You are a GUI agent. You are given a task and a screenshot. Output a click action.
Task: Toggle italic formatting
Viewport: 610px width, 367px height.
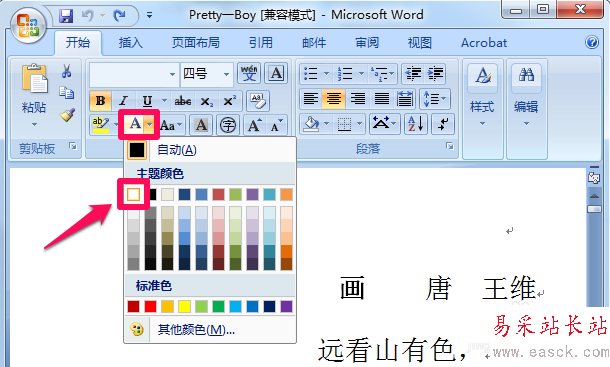124,101
